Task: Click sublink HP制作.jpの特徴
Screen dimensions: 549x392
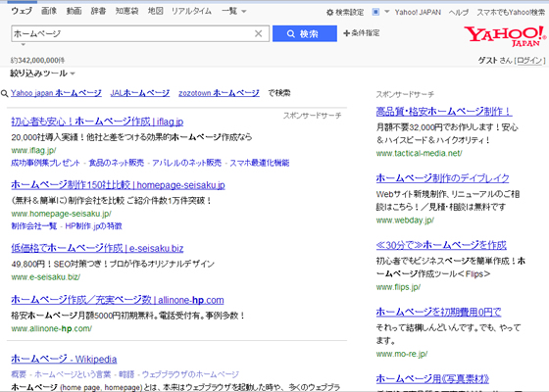Action: pos(93,226)
